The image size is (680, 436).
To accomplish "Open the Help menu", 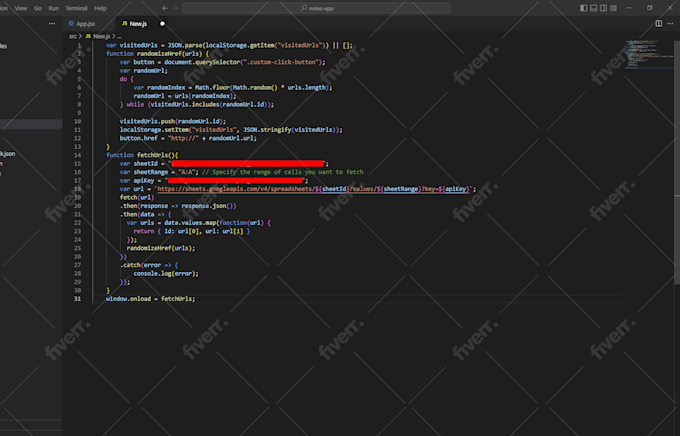I will click(100, 8).
